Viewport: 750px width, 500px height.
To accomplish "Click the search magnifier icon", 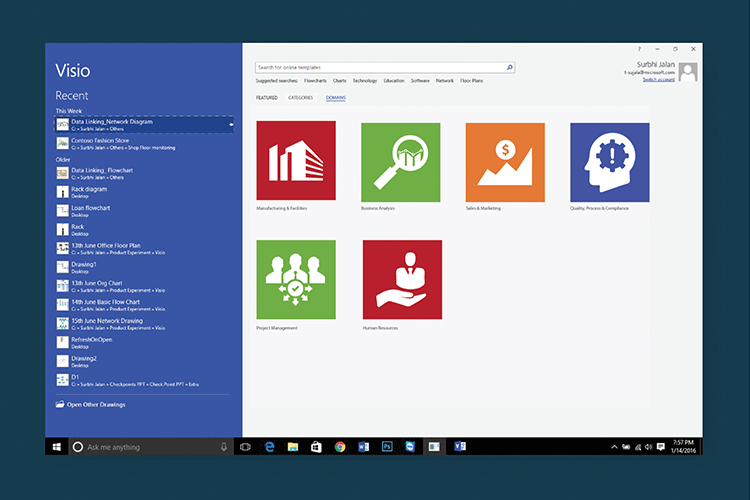I will tap(509, 68).
